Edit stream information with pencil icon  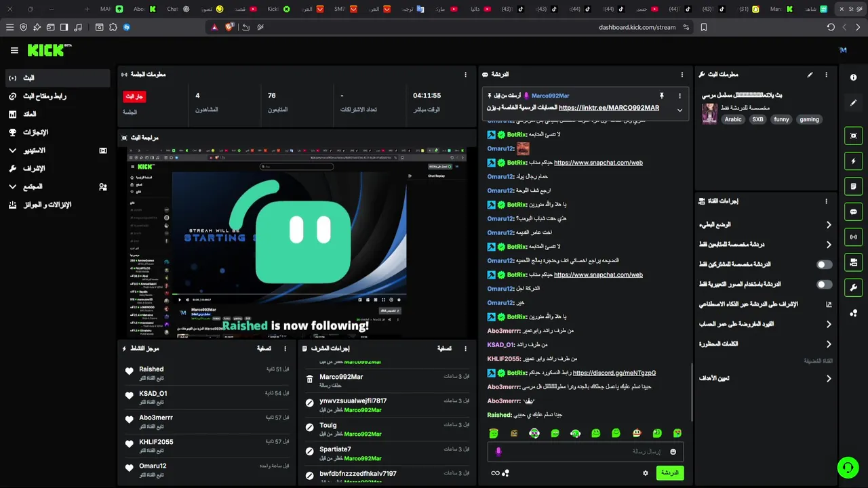tap(810, 75)
